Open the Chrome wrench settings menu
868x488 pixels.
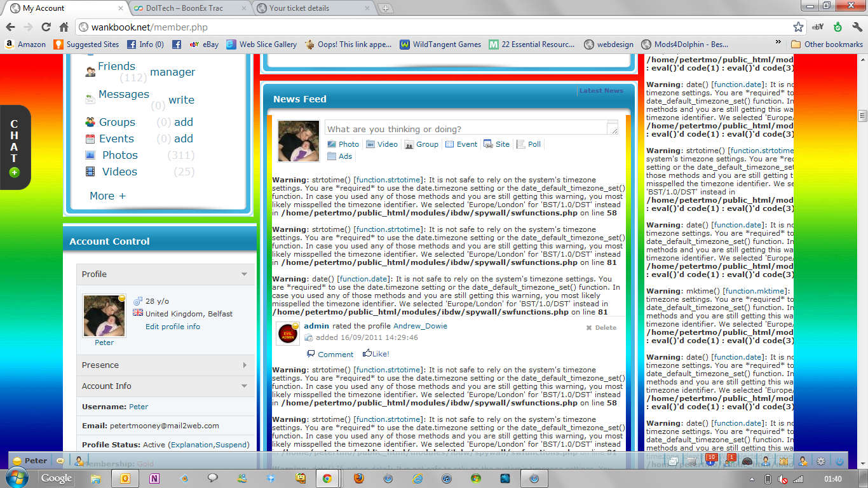click(x=856, y=27)
